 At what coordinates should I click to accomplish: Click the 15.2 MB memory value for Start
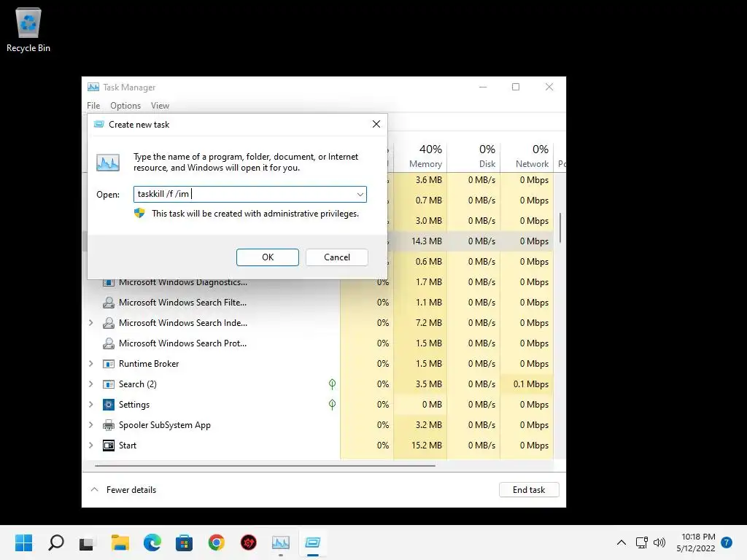[x=426, y=446]
